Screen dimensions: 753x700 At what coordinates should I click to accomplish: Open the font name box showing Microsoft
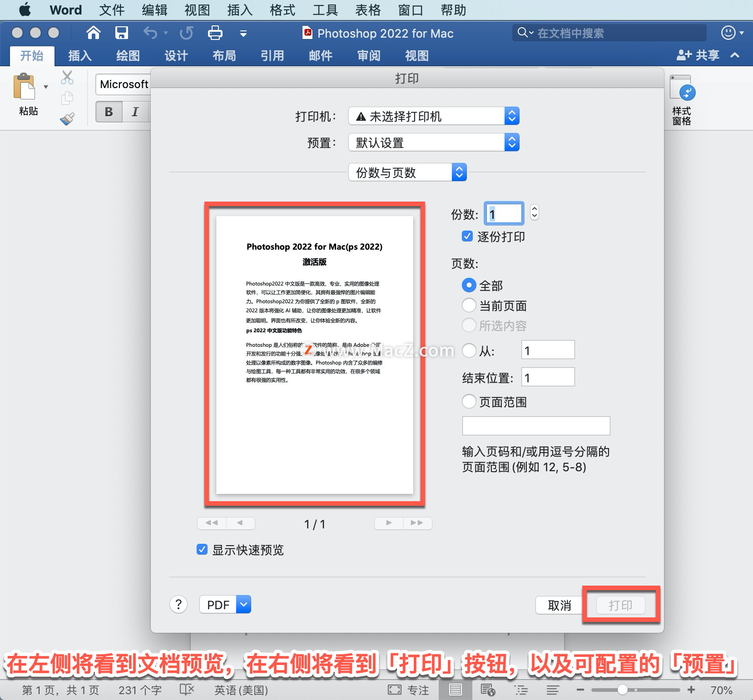(124, 84)
